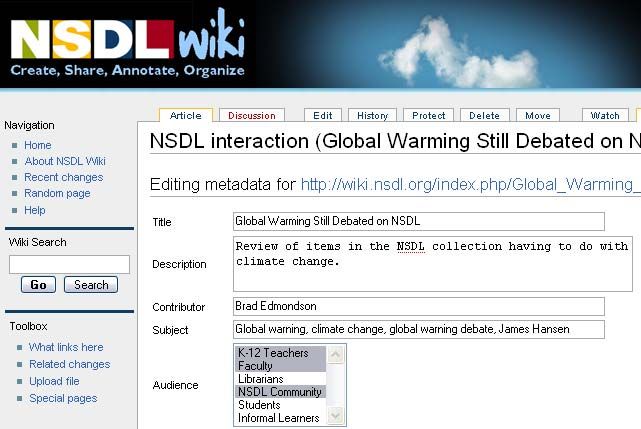View Recent changes link
Screen dimensions: 641x429
63,177
